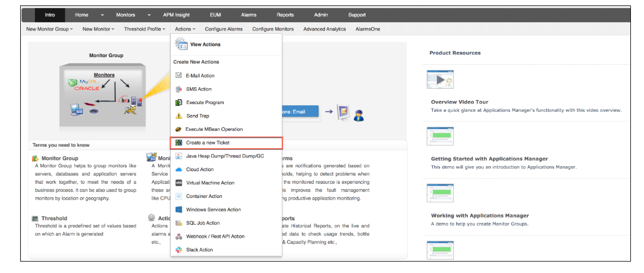644x273 pixels.
Task: Click the E-Mail Action envelope icon
Action: (x=179, y=76)
